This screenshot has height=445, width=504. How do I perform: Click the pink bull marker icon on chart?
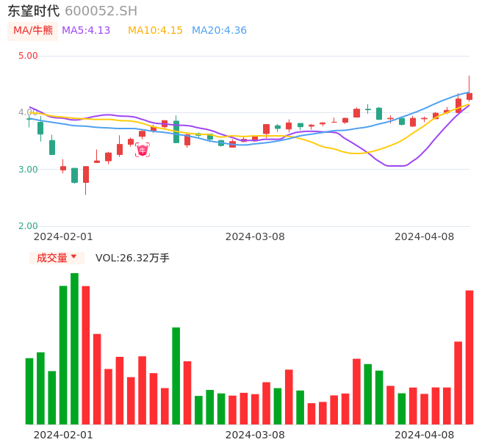click(x=142, y=150)
